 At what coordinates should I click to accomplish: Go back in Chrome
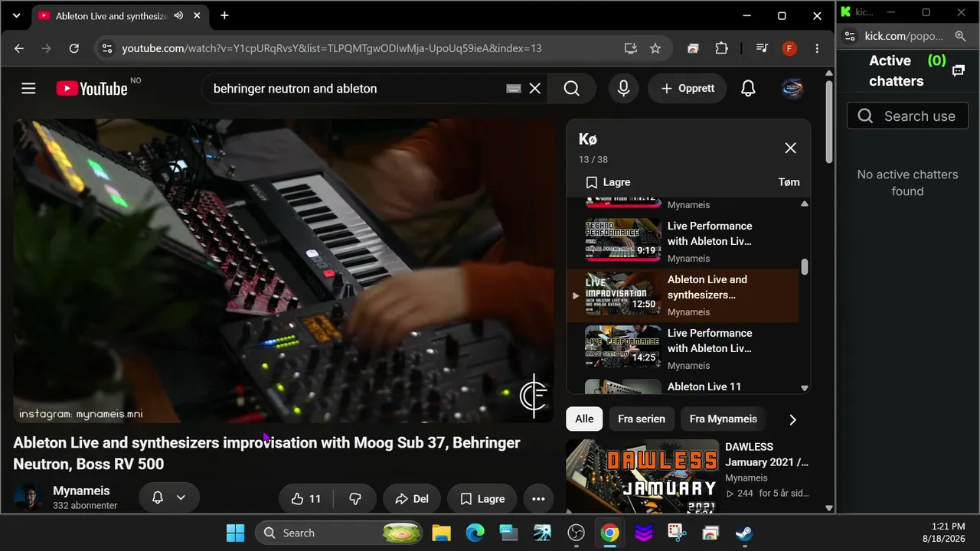19,48
